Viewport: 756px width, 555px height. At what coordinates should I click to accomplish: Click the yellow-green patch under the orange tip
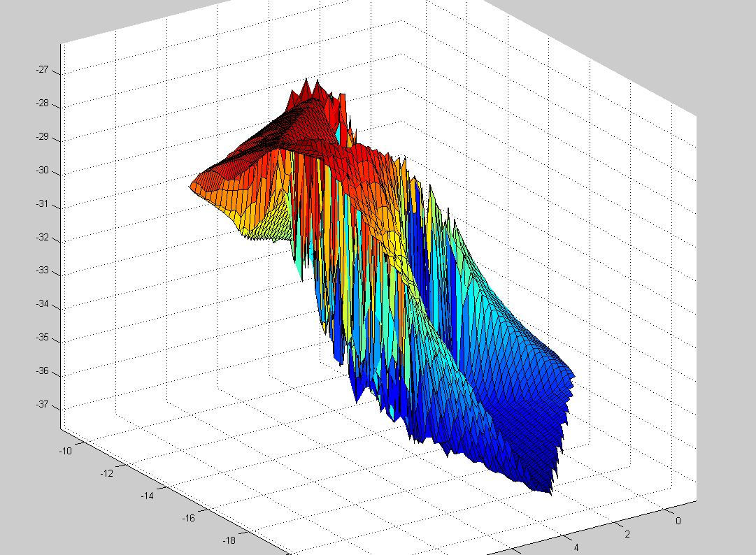(269, 227)
